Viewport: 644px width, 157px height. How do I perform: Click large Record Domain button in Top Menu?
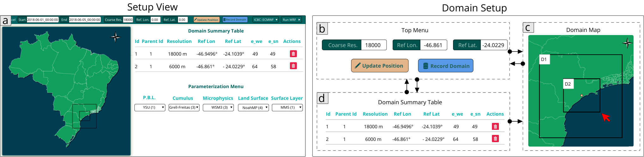tap(446, 66)
